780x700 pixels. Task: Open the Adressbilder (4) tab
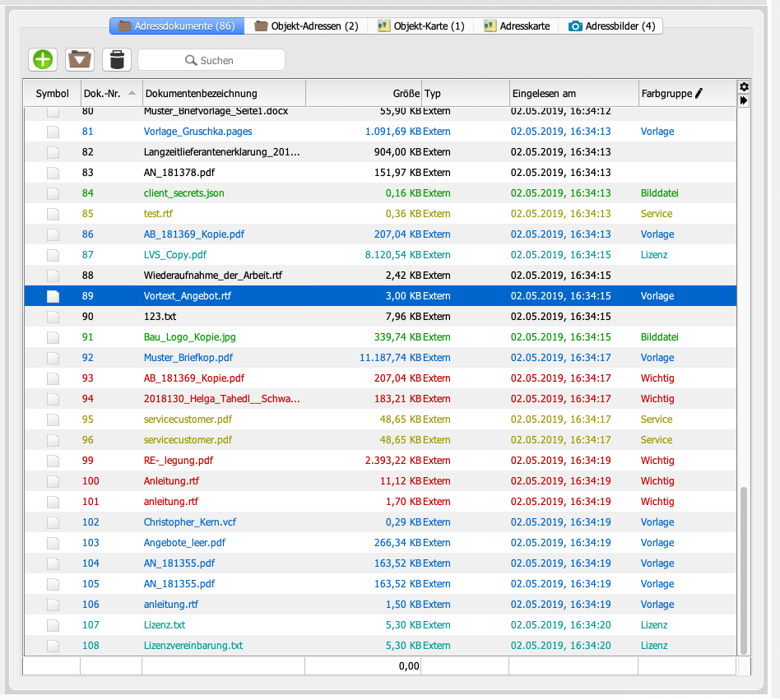pyautogui.click(x=612, y=25)
